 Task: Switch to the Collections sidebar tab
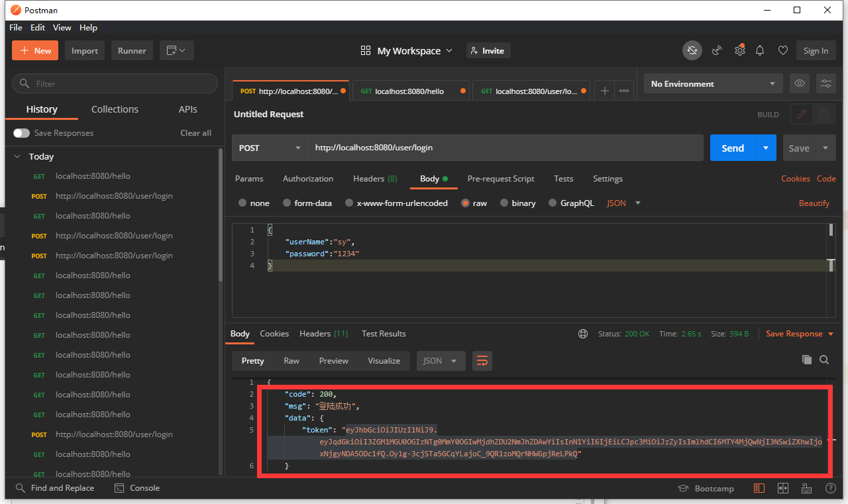(x=115, y=109)
